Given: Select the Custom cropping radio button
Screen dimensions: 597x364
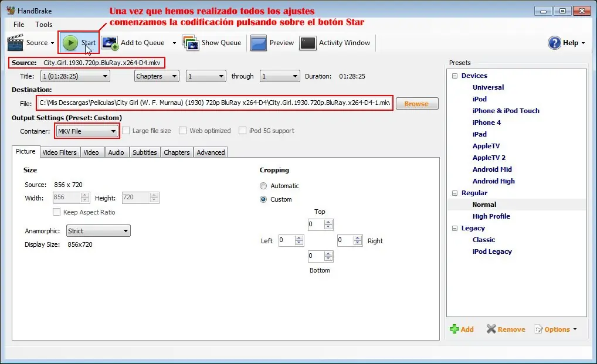Looking at the screenshot, I should pyautogui.click(x=263, y=199).
